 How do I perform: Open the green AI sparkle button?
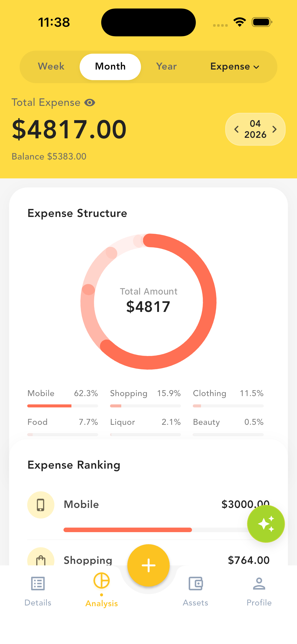266,524
